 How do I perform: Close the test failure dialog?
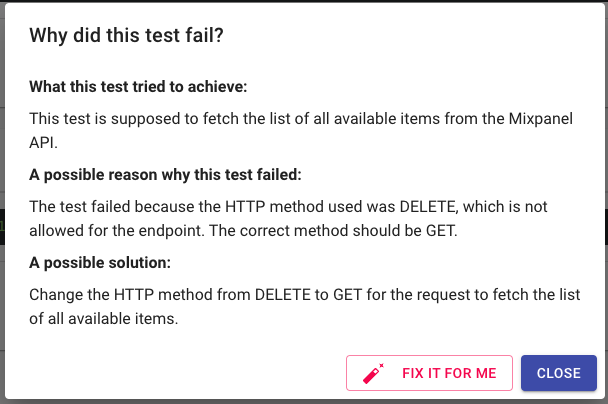[x=558, y=373]
